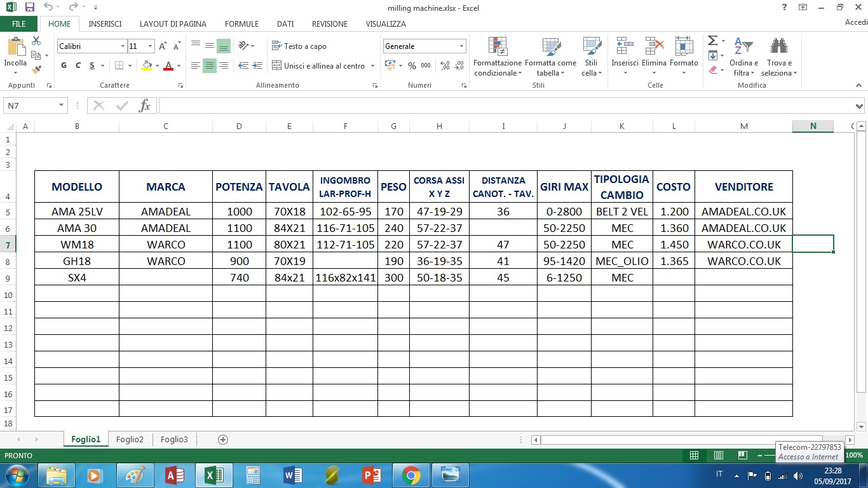Toggle underline S formatting
The height and width of the screenshot is (488, 868).
[x=92, y=65]
